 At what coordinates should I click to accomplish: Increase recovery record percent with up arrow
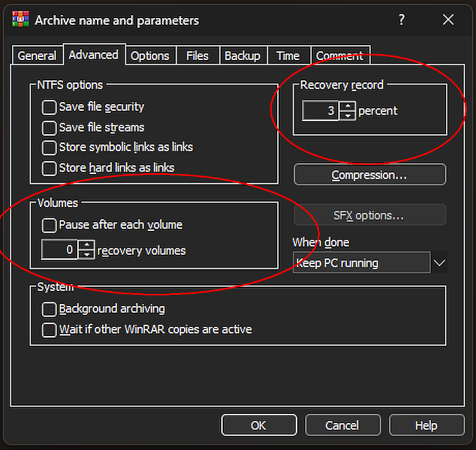pos(348,106)
